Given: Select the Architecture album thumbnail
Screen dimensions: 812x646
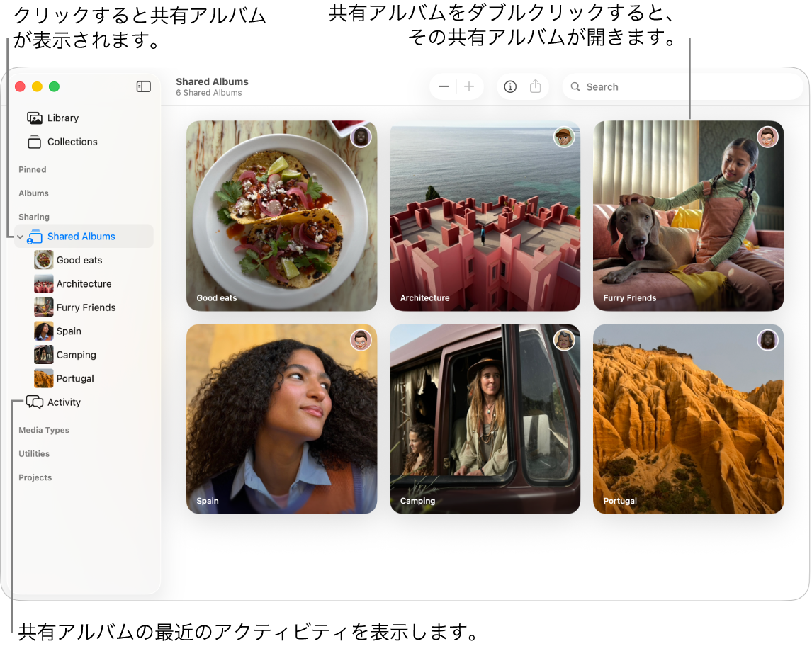Looking at the screenshot, I should click(x=485, y=216).
